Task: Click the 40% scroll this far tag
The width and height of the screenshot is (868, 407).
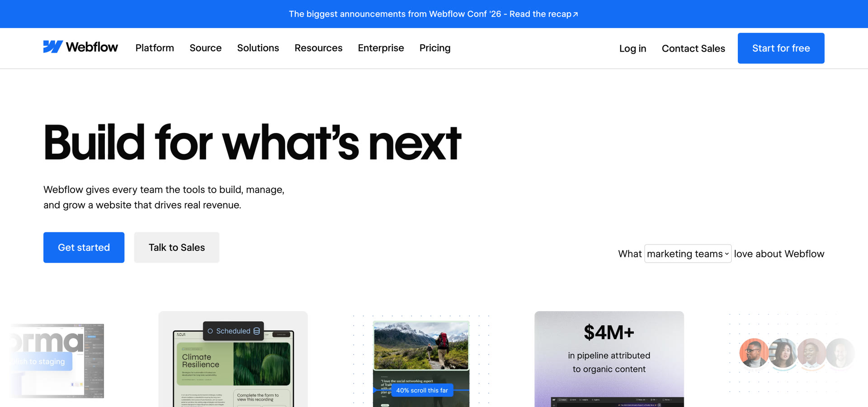Action: [422, 390]
